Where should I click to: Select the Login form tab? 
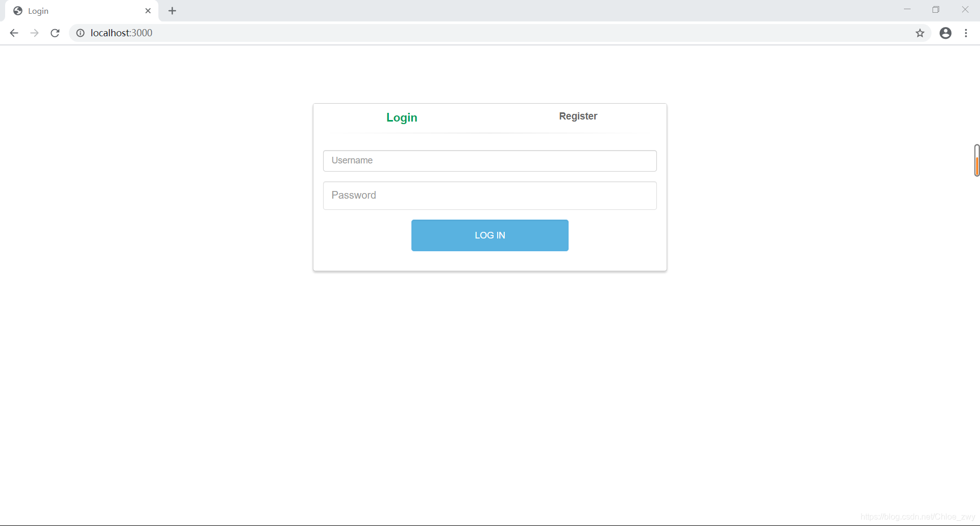click(x=402, y=117)
